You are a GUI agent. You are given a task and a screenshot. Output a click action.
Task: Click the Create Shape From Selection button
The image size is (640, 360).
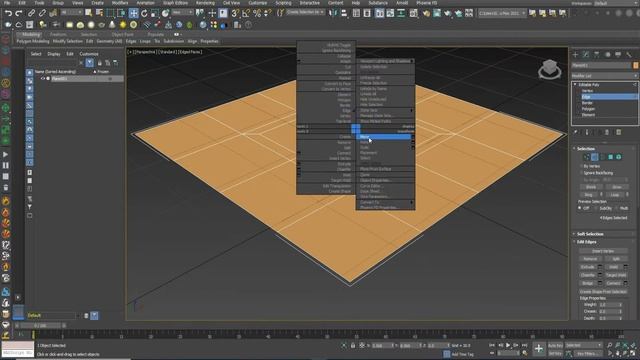click(x=603, y=292)
